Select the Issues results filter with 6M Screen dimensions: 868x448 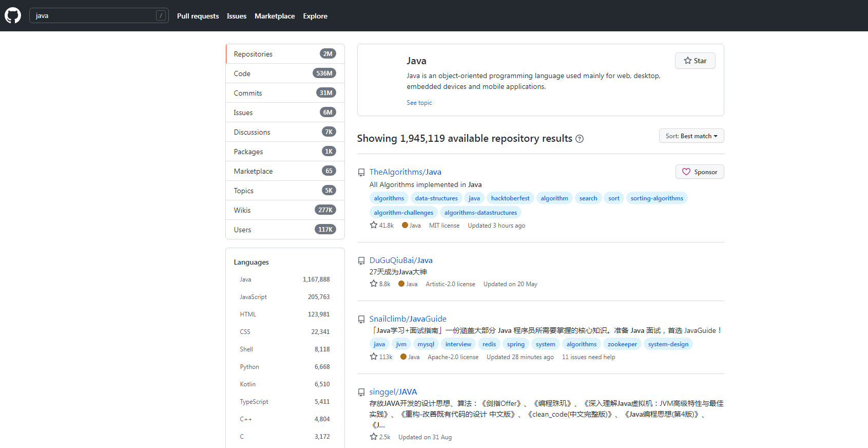tap(285, 113)
